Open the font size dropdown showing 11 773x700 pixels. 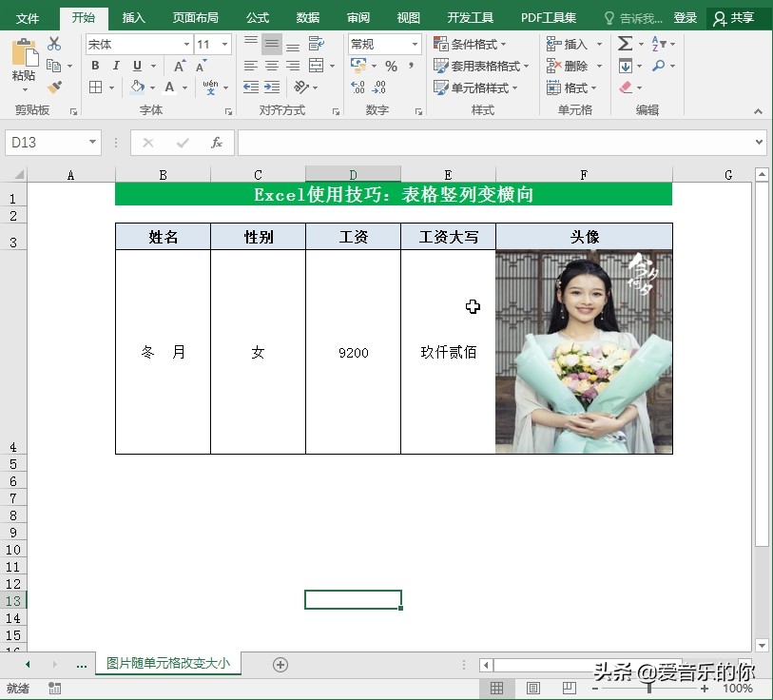coord(210,44)
